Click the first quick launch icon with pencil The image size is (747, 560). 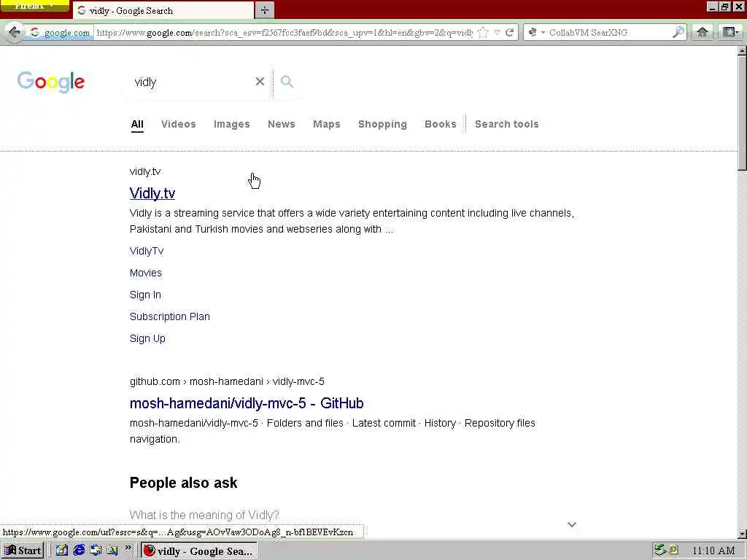(x=62, y=551)
